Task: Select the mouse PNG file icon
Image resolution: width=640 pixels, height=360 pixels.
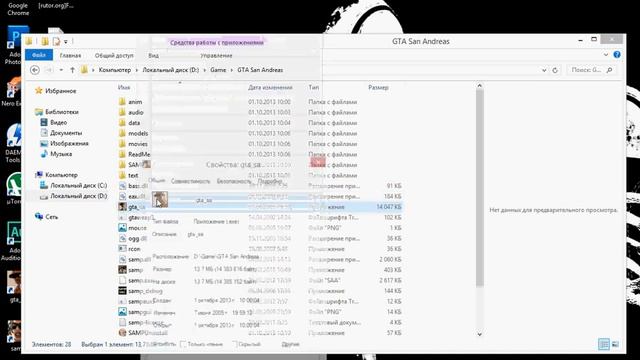Action: point(122,228)
